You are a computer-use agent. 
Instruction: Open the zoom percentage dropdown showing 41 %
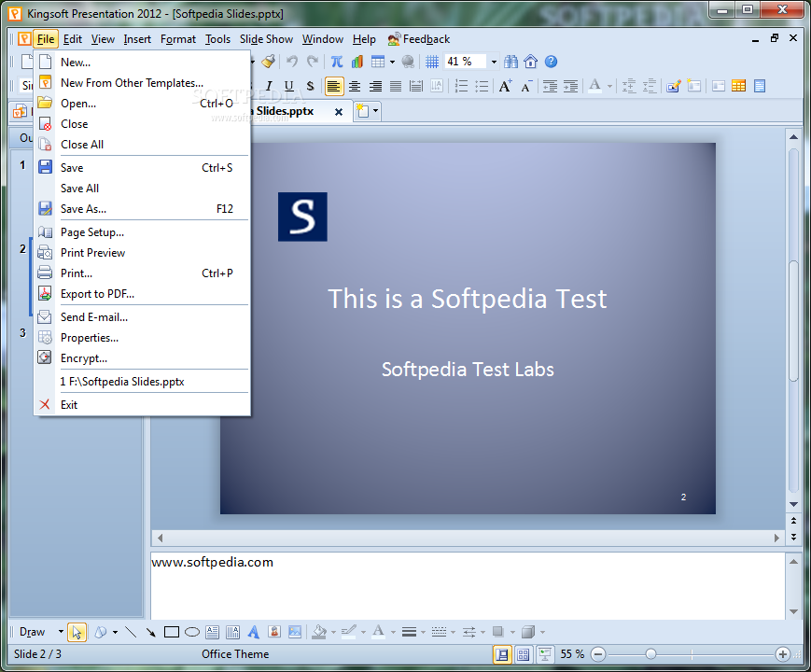pyautogui.click(x=494, y=63)
